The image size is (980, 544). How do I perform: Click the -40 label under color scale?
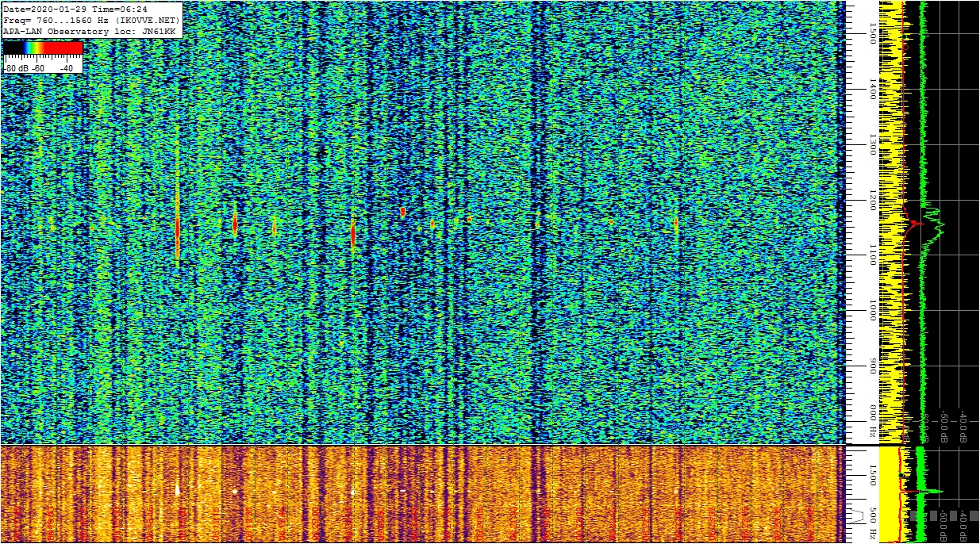pos(67,68)
